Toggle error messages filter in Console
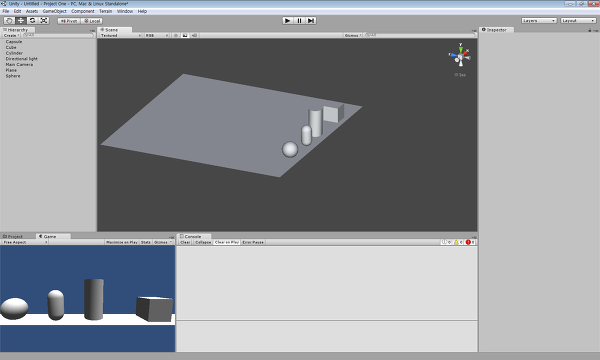This screenshot has height=360, width=600. (x=470, y=242)
